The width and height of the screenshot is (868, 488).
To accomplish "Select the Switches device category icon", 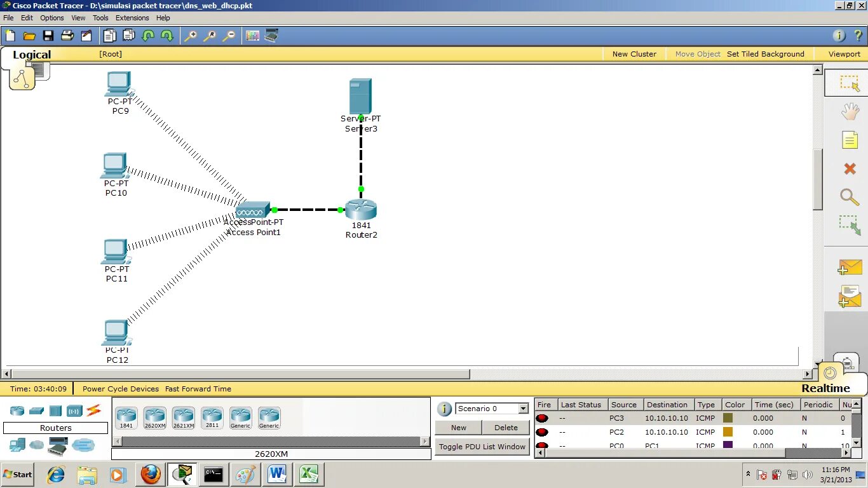I will 36,410.
